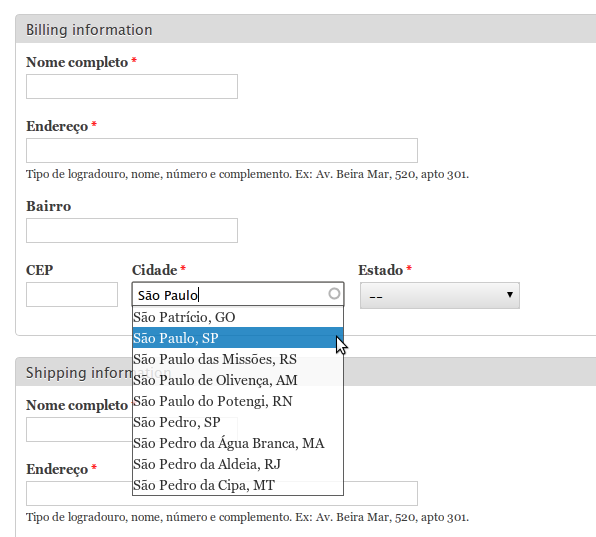Click the billing Nome completo input field
Viewport: 596px width, 537px height.
click(x=132, y=87)
